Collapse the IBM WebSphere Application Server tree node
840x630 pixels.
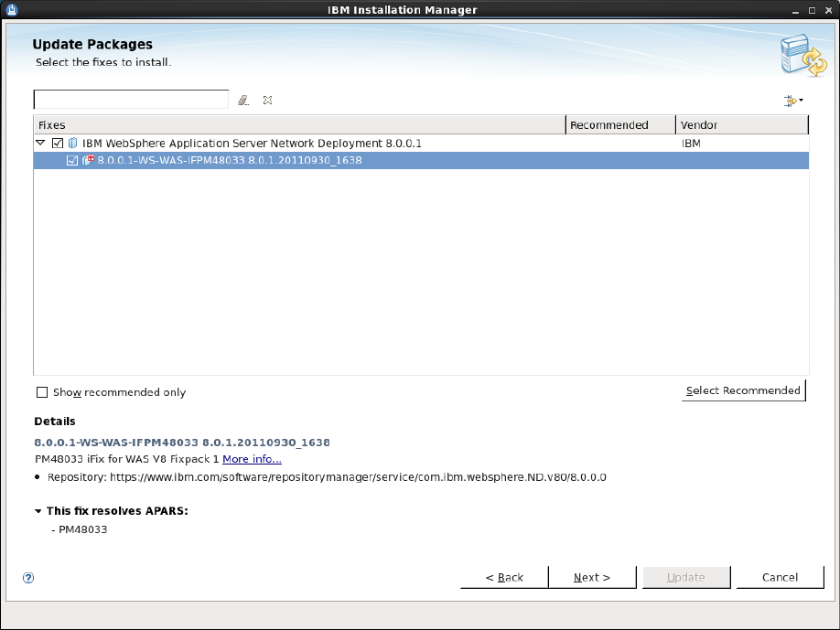(40, 143)
